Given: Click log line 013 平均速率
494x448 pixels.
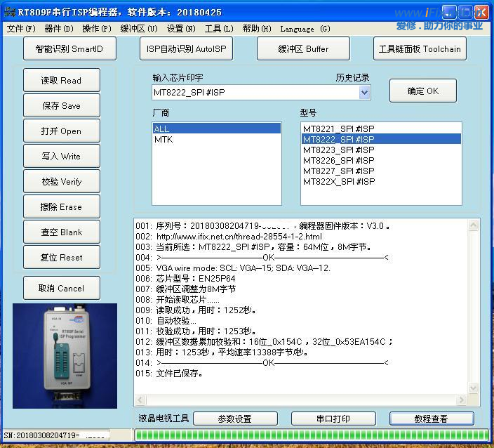Looking at the screenshot, I should pos(222,353).
